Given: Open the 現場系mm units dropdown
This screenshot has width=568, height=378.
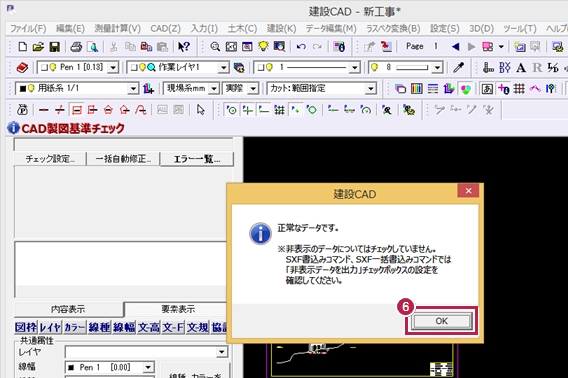Looking at the screenshot, I should point(214,88).
